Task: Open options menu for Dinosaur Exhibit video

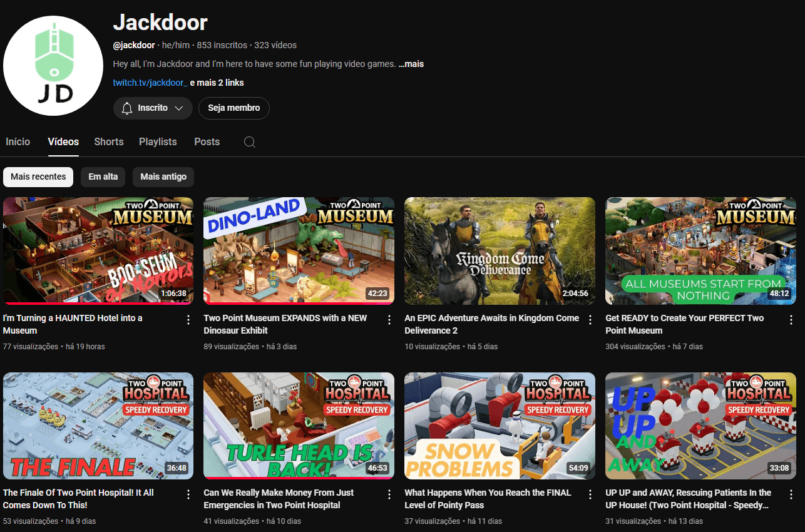Action: click(x=389, y=320)
